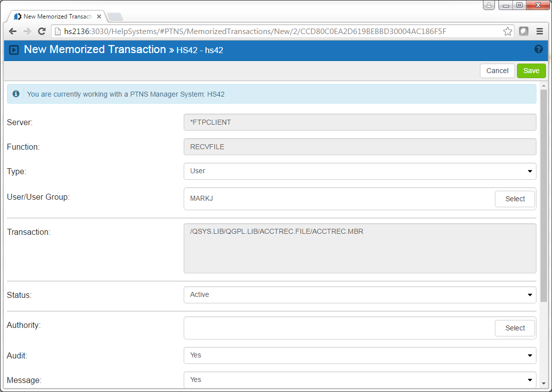The width and height of the screenshot is (552, 392).
Task: Open the Chrome hamburger menu
Action: click(x=539, y=31)
